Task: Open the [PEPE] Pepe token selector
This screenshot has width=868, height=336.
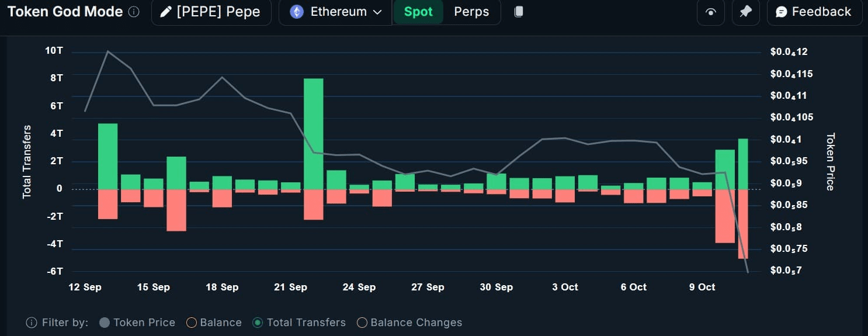Action: pos(211,12)
